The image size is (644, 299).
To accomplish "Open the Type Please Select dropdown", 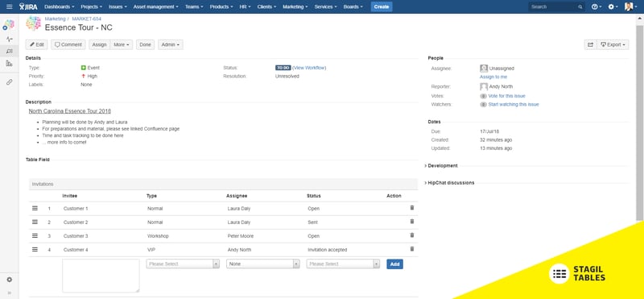I will 183,264.
